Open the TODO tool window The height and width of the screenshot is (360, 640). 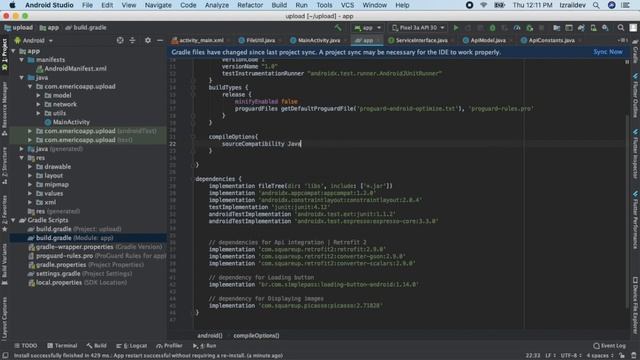26,346
